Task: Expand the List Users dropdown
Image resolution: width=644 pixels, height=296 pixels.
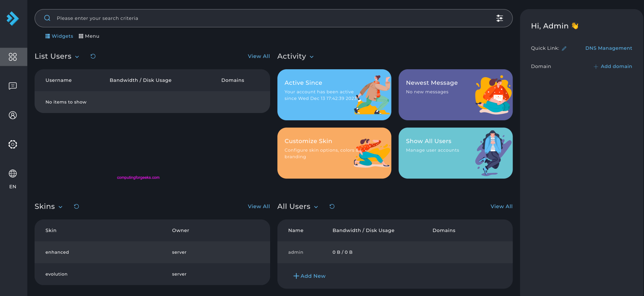Action: tap(77, 57)
